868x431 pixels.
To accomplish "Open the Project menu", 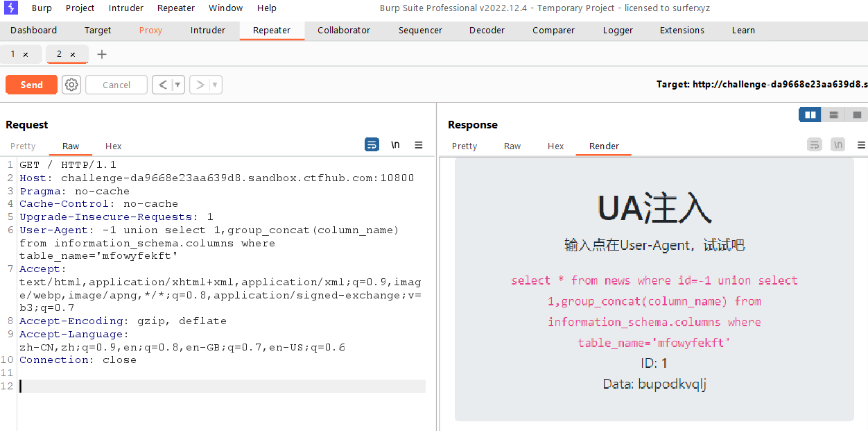I will [80, 8].
